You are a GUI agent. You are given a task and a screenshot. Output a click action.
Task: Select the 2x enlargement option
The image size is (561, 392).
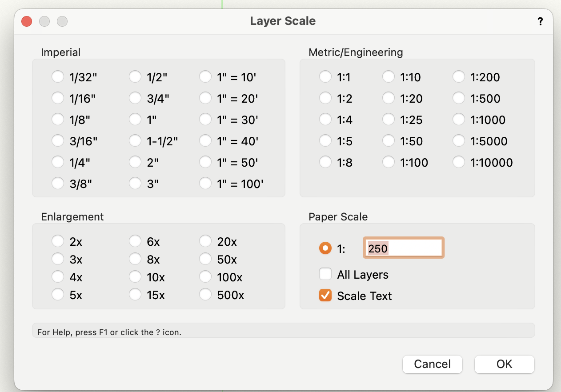click(x=58, y=241)
